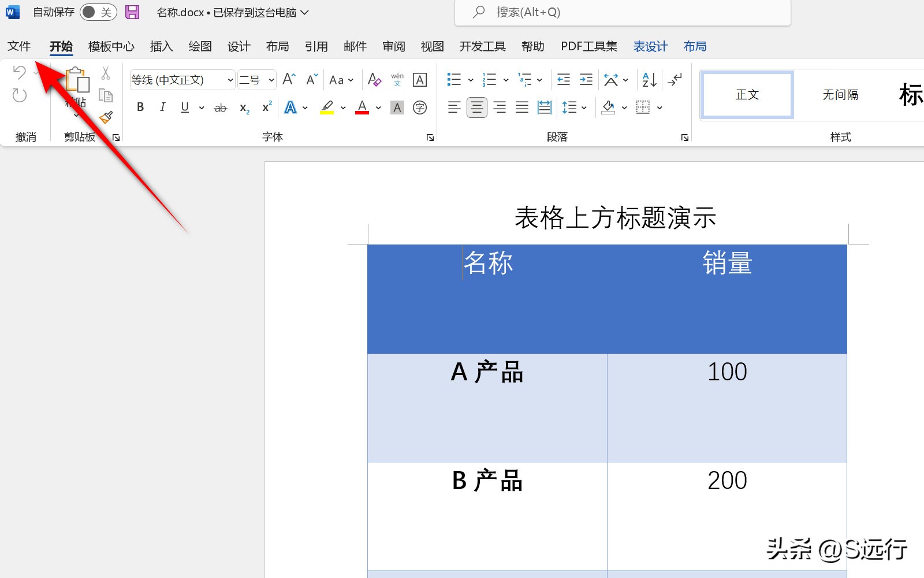Click the clear all formatting icon
The image size is (924, 578).
(374, 79)
